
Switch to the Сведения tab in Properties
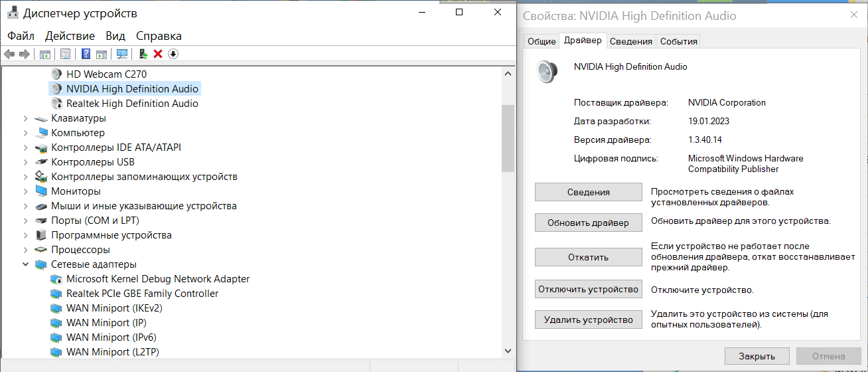631,41
